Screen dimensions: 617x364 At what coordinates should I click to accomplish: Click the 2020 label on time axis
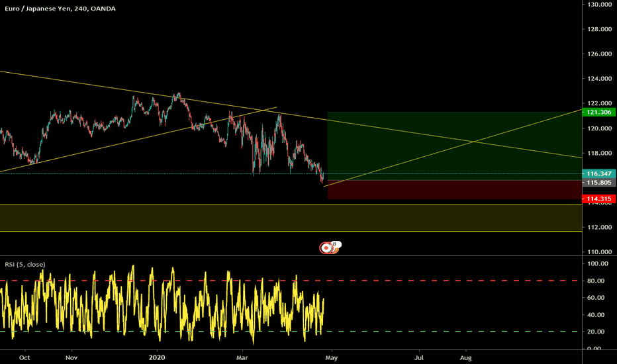click(157, 357)
